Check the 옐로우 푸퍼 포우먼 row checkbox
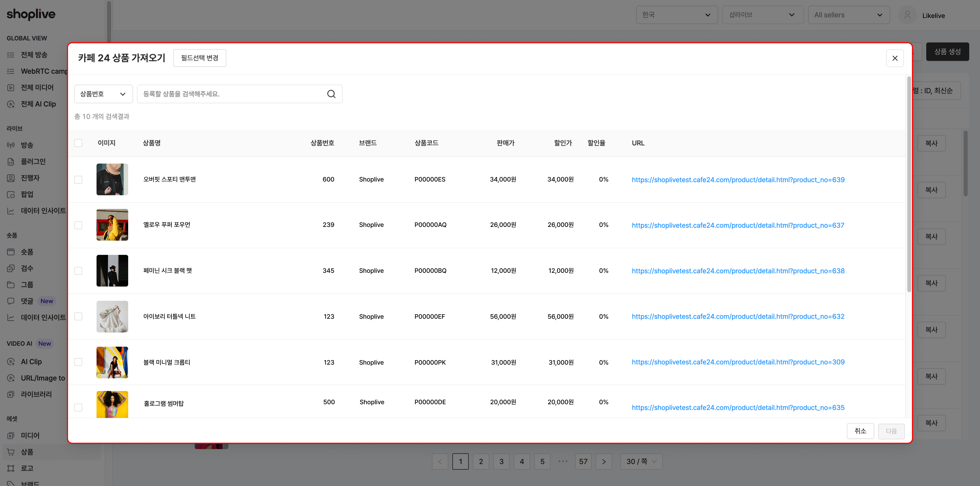This screenshot has height=486, width=980. (78, 225)
